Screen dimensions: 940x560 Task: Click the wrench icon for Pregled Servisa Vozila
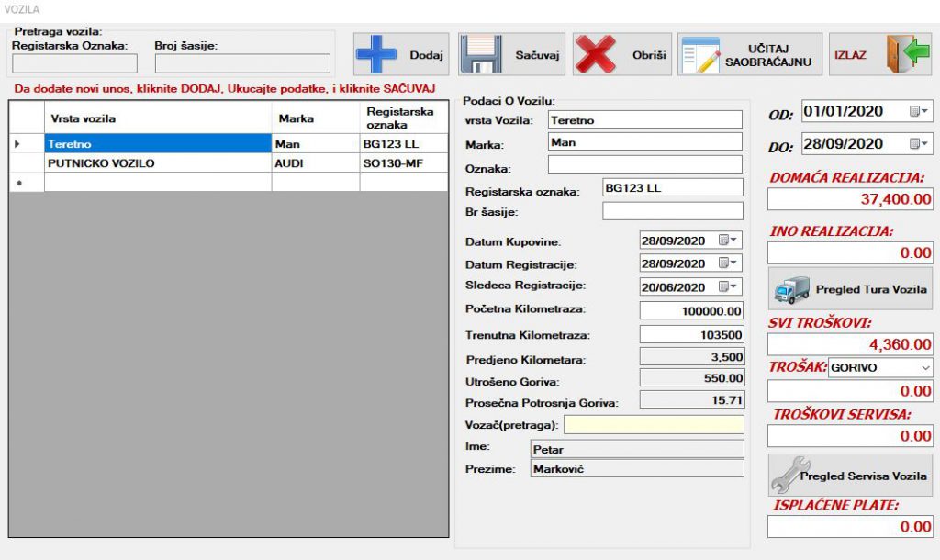[787, 476]
